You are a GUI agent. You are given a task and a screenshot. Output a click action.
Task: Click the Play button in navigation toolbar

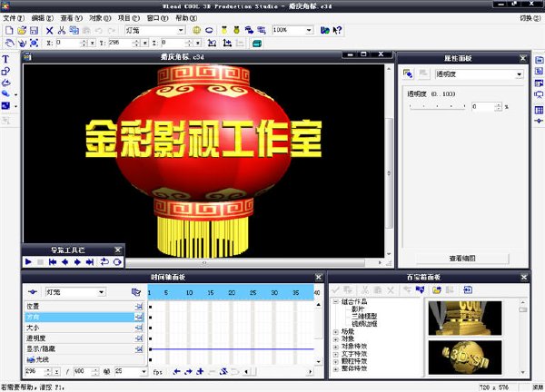coord(29,261)
